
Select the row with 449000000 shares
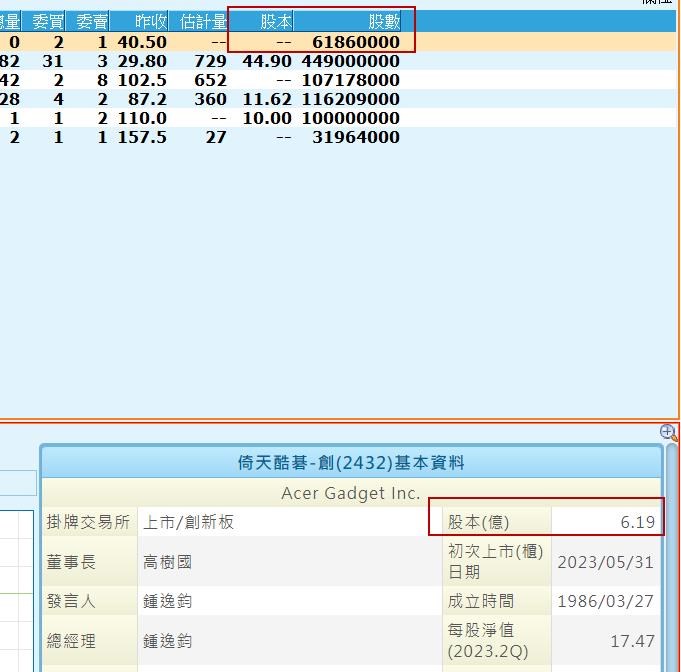350,61
